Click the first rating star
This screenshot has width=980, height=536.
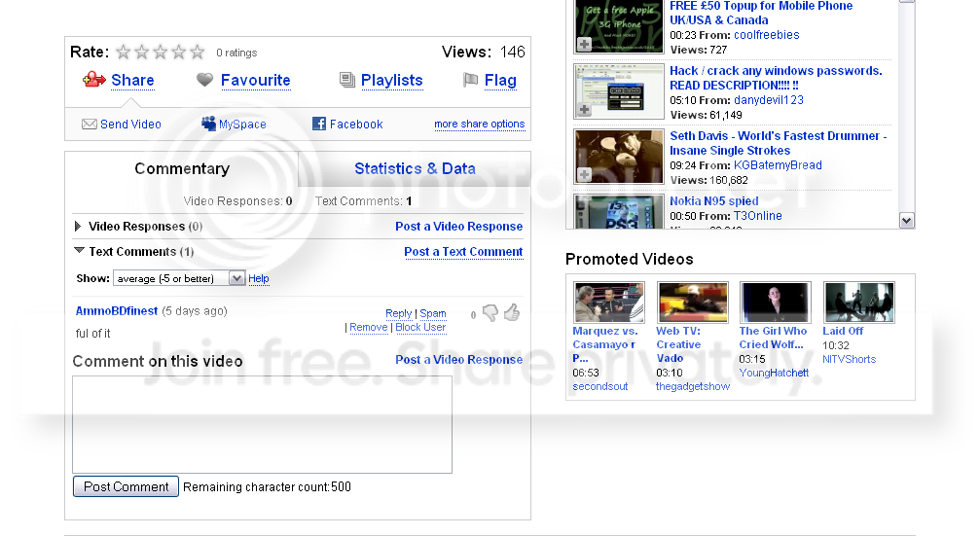coord(124,52)
